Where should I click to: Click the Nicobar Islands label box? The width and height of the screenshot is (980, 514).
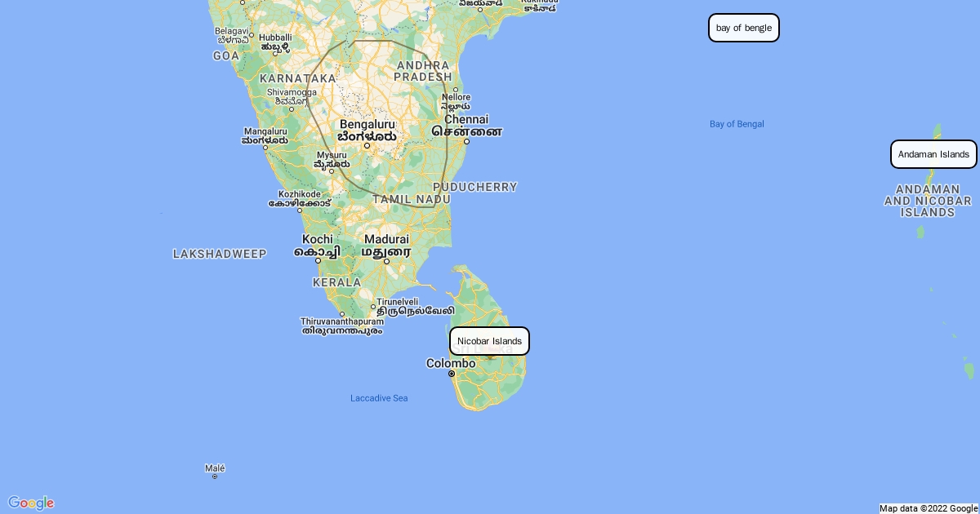point(489,341)
